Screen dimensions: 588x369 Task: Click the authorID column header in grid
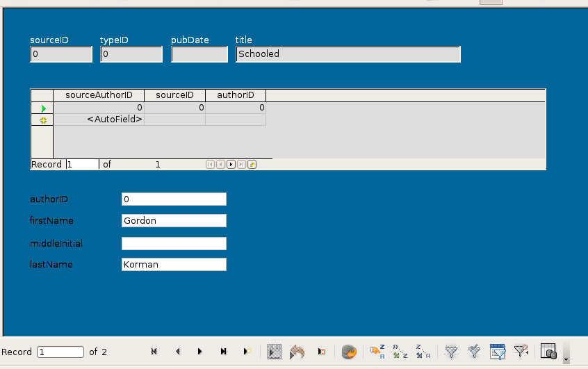point(235,95)
